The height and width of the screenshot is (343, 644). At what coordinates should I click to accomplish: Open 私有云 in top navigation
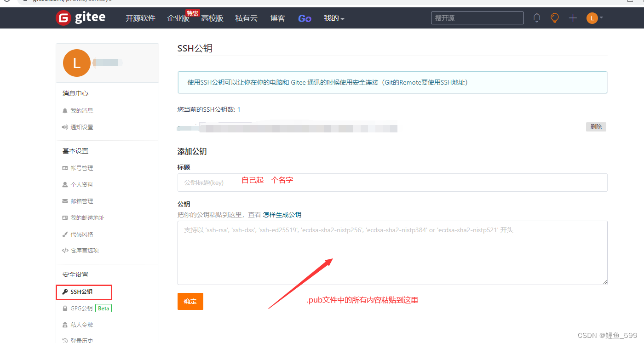tap(246, 18)
